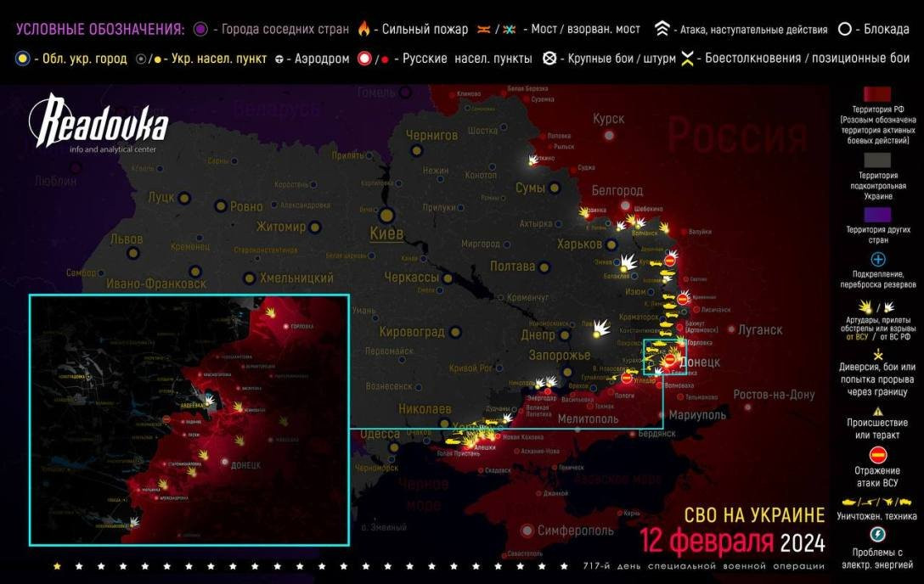Viewport: 924px width, 584px height.
Task: Click the yellow warning triangle Происшествие icon
Action: coord(878,410)
